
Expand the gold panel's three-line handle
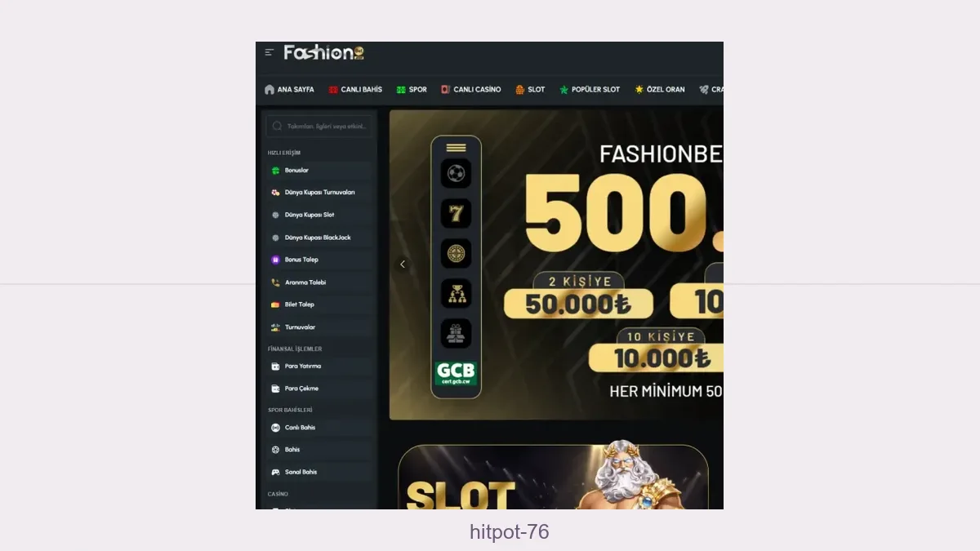(456, 148)
